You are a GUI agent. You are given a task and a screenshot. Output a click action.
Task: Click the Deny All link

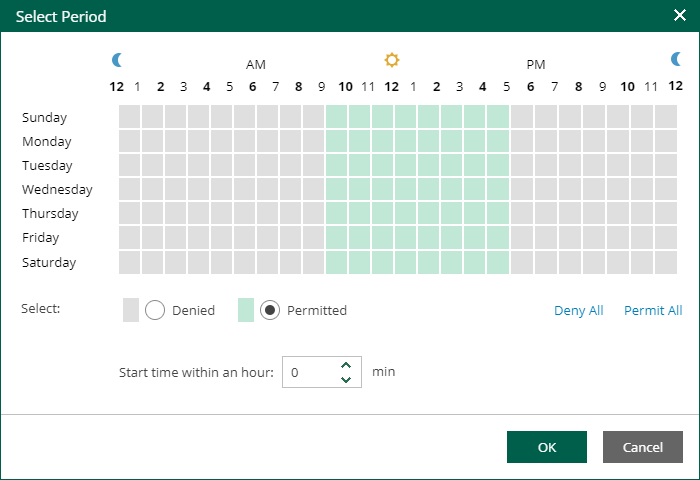coord(578,310)
